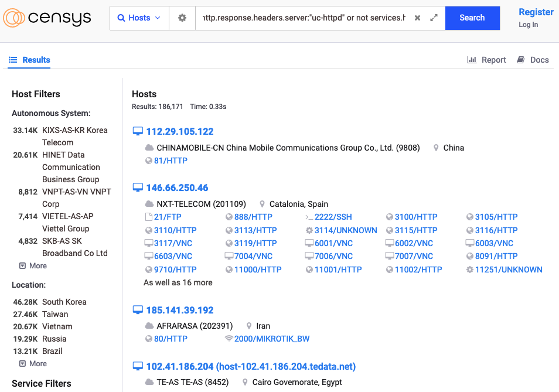559x392 pixels.
Task: Clear the search query with X icon
Action: 417,18
